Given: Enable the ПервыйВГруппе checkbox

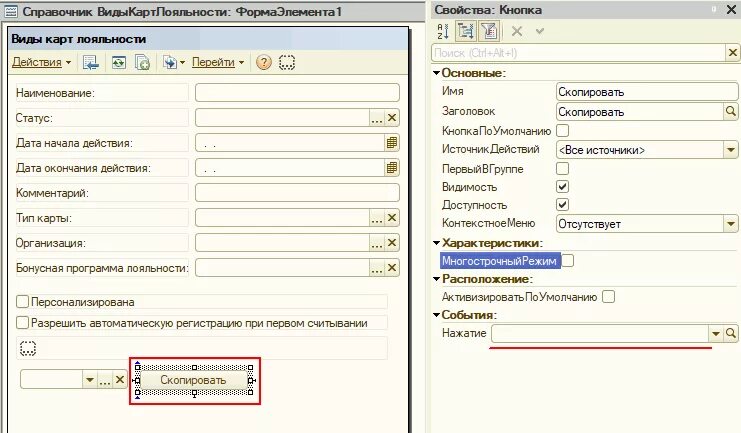Looking at the screenshot, I should (562, 168).
